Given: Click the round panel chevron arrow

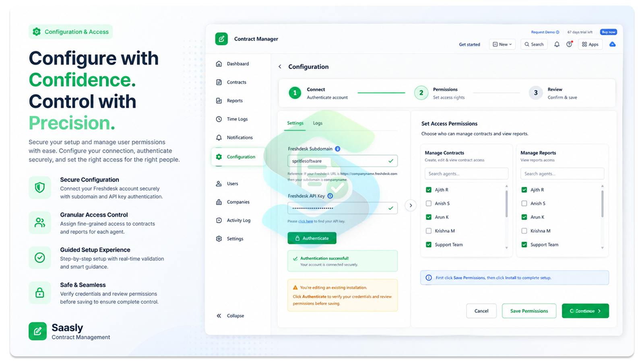Looking at the screenshot, I should coord(411,206).
